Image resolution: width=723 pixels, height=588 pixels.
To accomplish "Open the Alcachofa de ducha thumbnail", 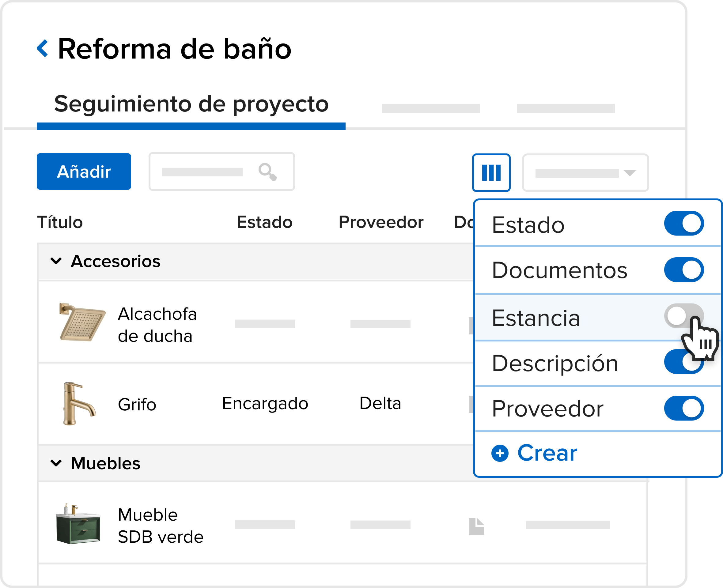I will (82, 322).
